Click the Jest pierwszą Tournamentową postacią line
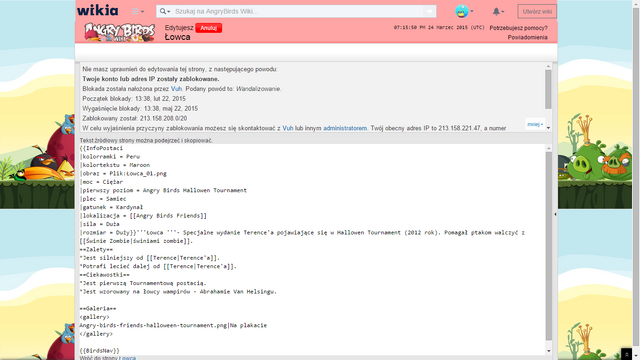 click(x=143, y=283)
